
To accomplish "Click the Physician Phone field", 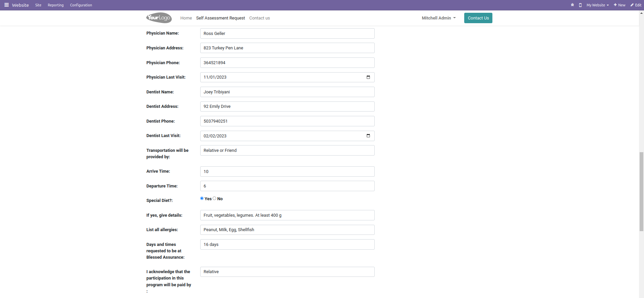I will point(287,63).
